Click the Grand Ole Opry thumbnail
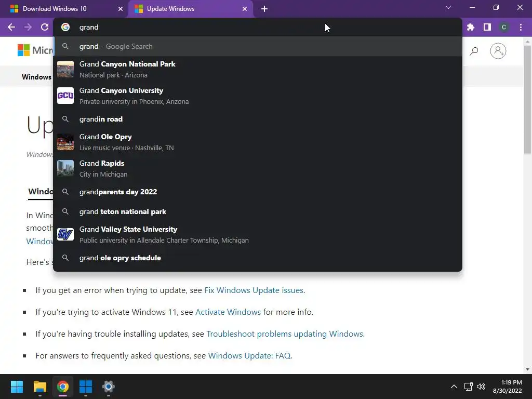 tap(65, 142)
